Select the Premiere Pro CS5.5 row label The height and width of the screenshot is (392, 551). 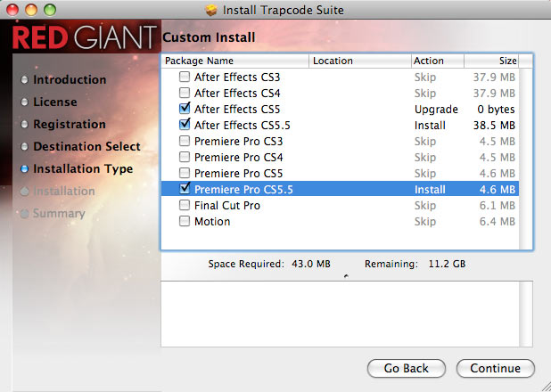[243, 190]
